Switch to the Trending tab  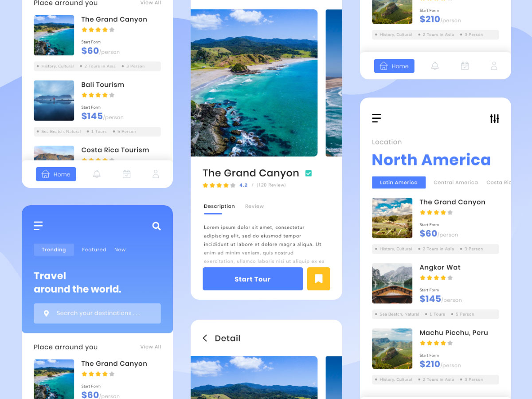(x=54, y=250)
